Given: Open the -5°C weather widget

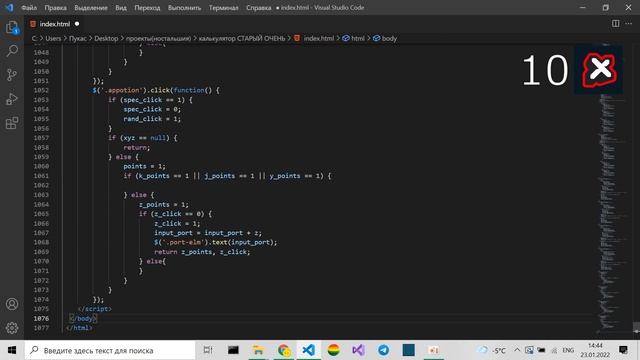Looking at the screenshot, I should [x=492, y=350].
